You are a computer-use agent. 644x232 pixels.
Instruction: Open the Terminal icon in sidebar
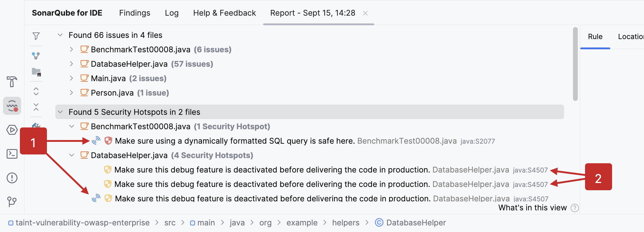click(x=12, y=154)
